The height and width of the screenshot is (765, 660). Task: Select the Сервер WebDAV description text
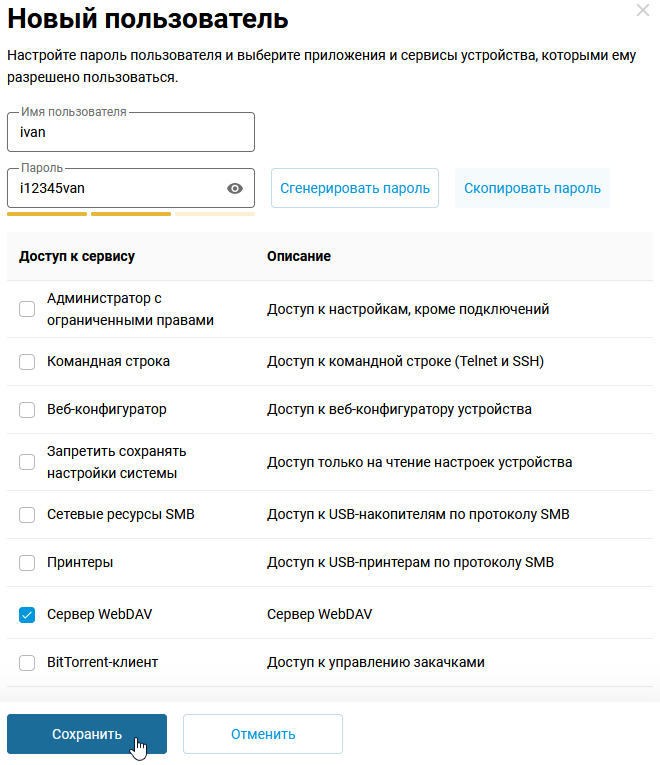pos(319,614)
